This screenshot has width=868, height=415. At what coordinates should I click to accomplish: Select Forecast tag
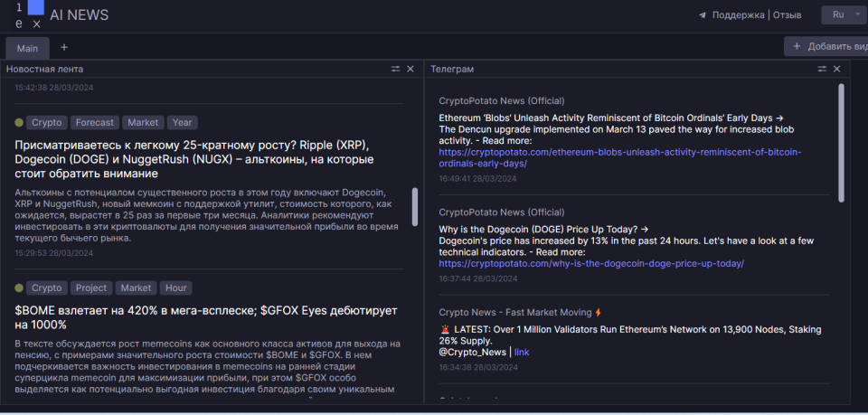point(95,122)
